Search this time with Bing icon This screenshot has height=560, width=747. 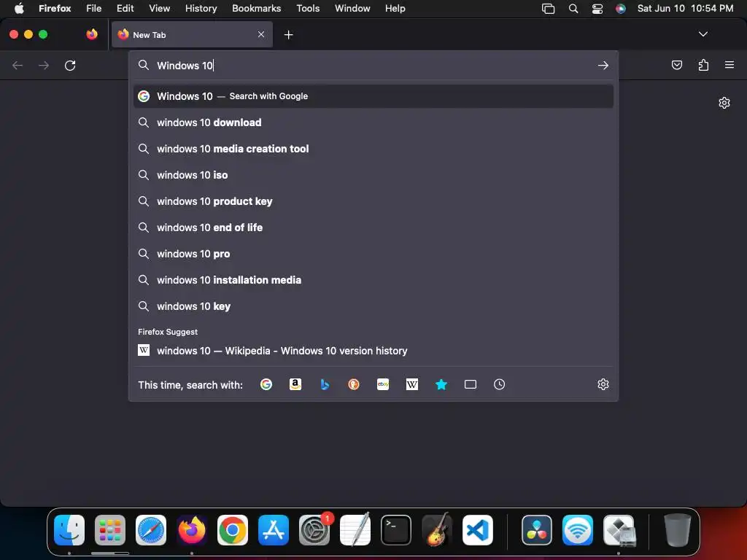click(325, 384)
